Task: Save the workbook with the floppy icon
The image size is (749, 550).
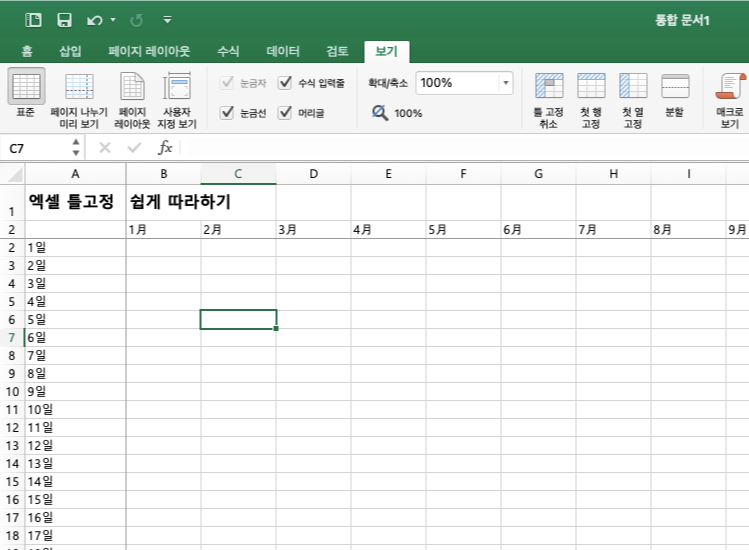Action: pyautogui.click(x=64, y=20)
